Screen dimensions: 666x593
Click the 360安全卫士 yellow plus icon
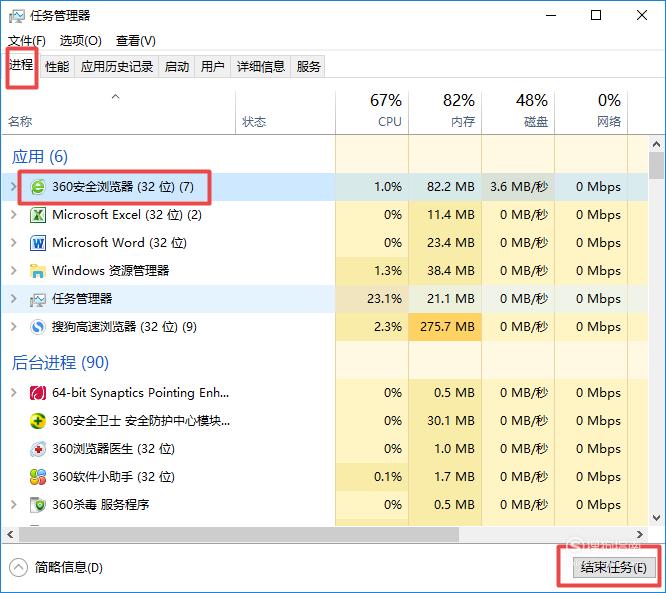tap(38, 421)
